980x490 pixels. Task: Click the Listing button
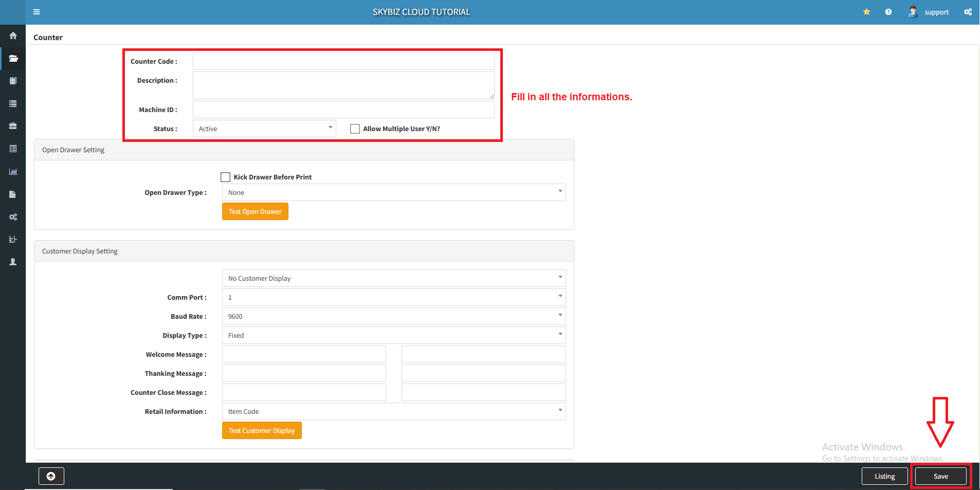884,476
